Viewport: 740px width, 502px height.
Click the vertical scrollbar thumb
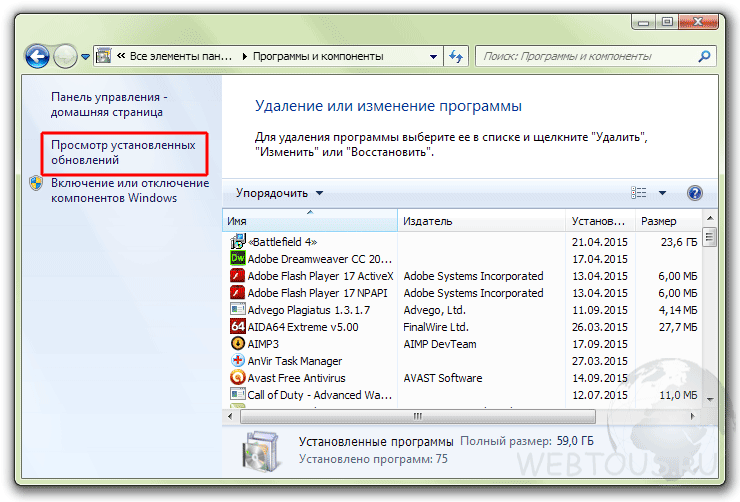tap(710, 237)
